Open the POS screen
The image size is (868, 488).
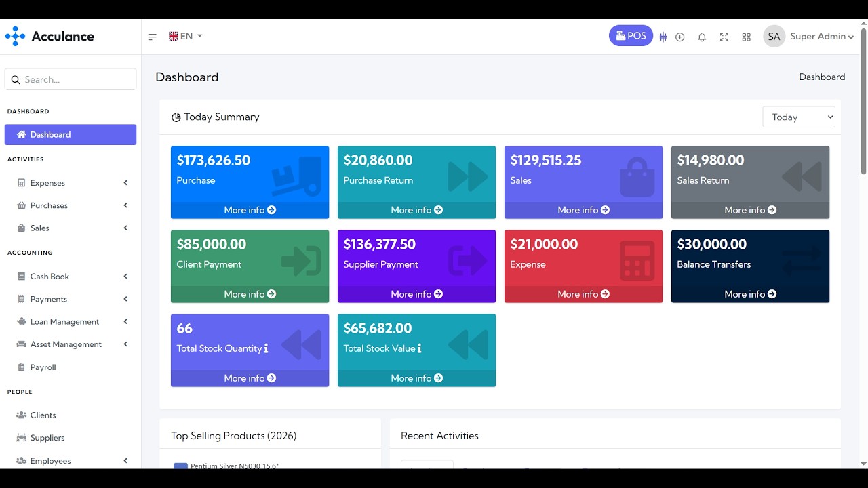click(x=631, y=36)
